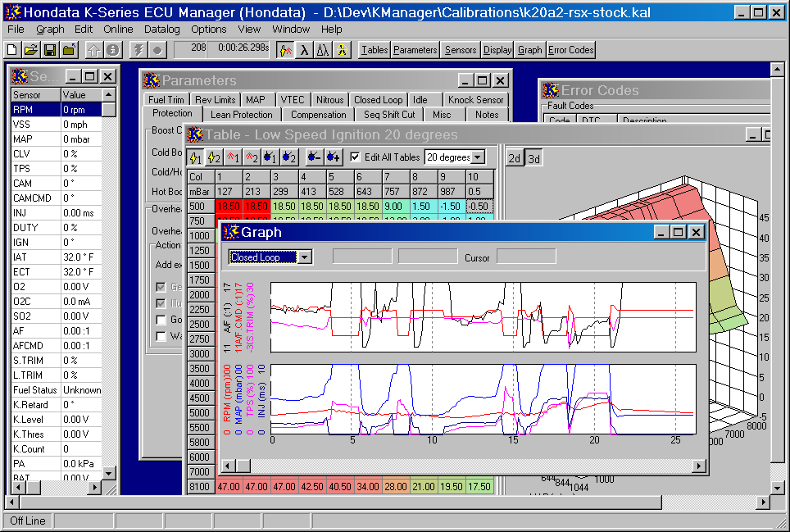Click the Sensors list scroll-up arrow
The image size is (790, 532).
[x=109, y=94]
